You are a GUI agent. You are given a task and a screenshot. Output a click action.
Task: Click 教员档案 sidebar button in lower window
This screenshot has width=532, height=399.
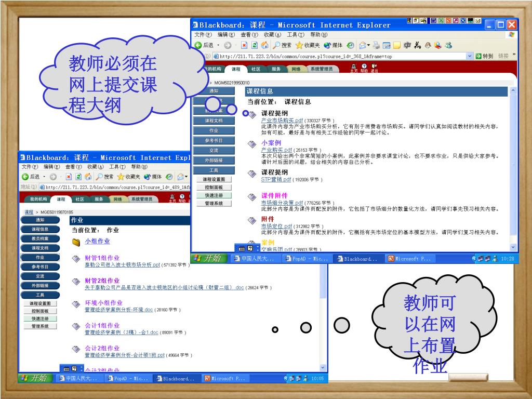[x=40, y=239]
